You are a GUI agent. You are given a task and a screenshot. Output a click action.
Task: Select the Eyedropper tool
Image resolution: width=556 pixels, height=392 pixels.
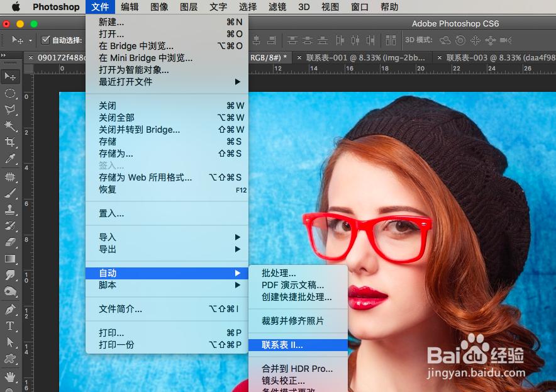[10, 158]
